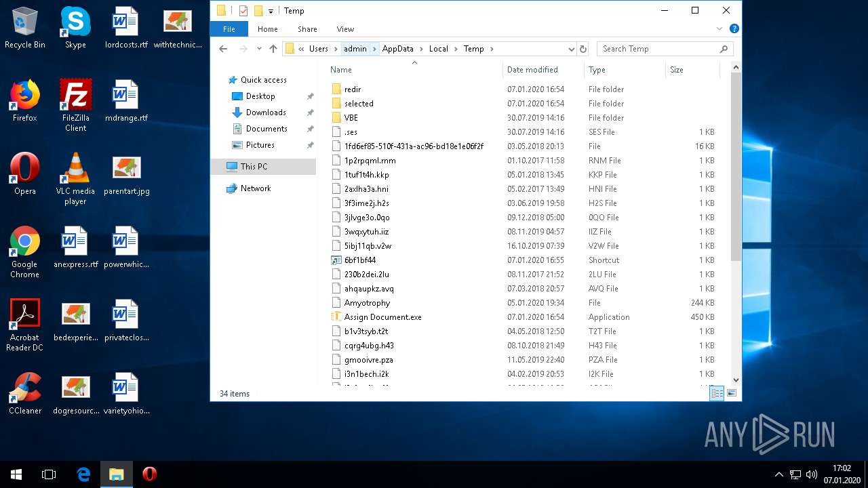Launch Skype from the desktop
Viewport: 868px width, 488px height.
click(75, 28)
